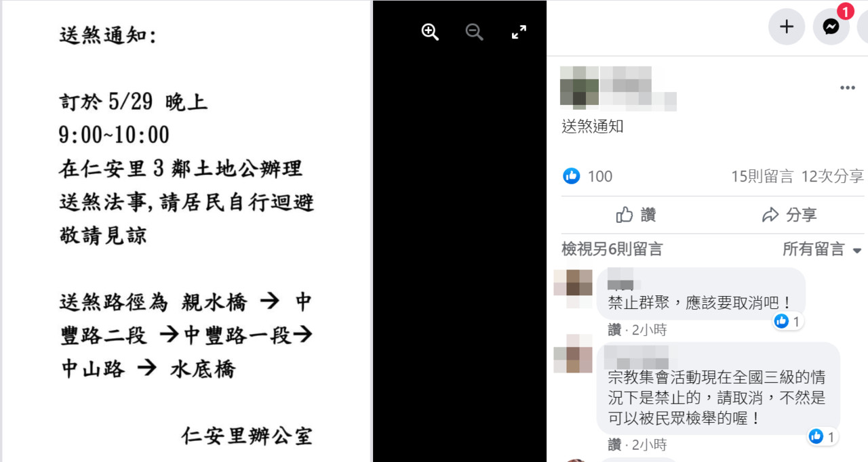Viewport: 868px width, 462px height.
Task: Open the 15則留言 comments count
Action: coord(762,176)
